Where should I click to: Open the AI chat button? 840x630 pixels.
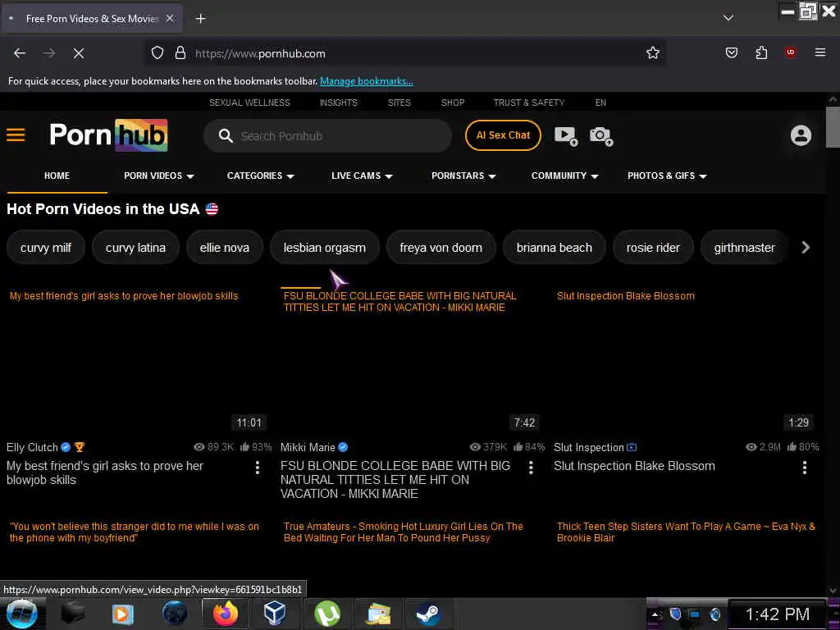pyautogui.click(x=503, y=135)
